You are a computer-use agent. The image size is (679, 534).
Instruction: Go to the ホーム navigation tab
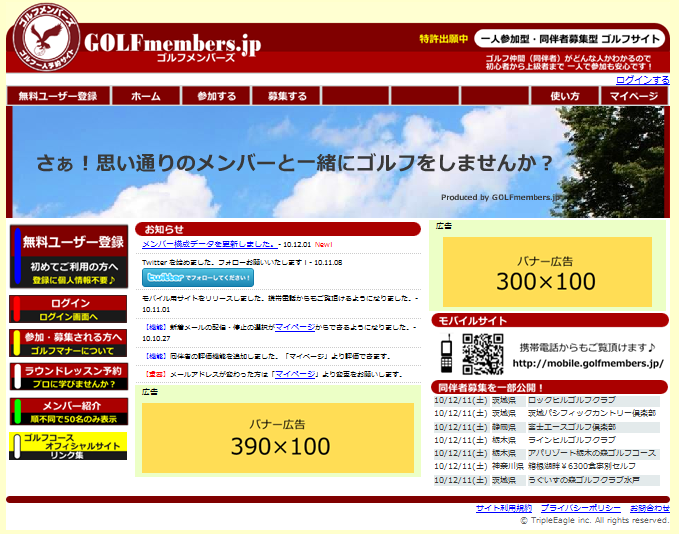[x=146, y=96]
